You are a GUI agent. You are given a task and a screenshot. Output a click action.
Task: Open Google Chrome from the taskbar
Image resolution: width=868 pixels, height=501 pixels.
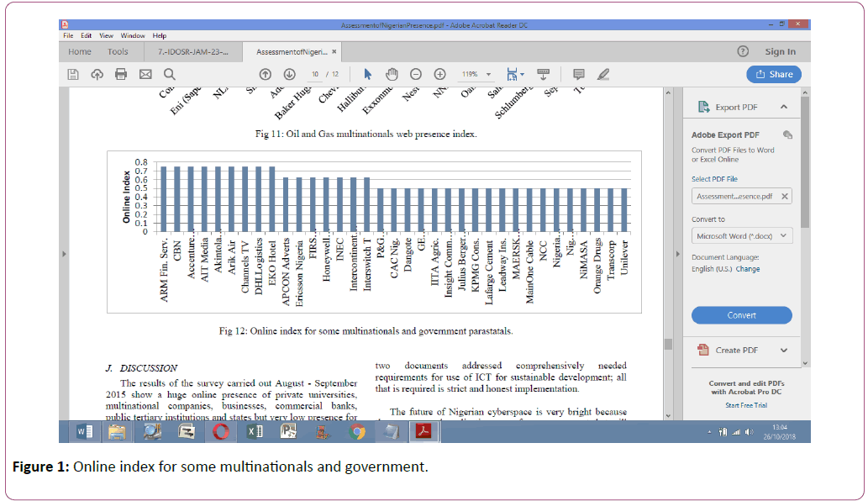pyautogui.click(x=357, y=432)
